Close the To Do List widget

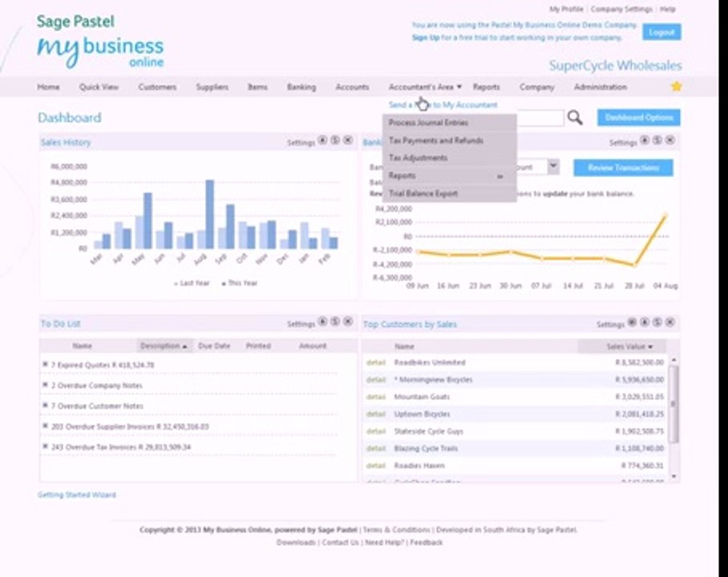[348, 321]
